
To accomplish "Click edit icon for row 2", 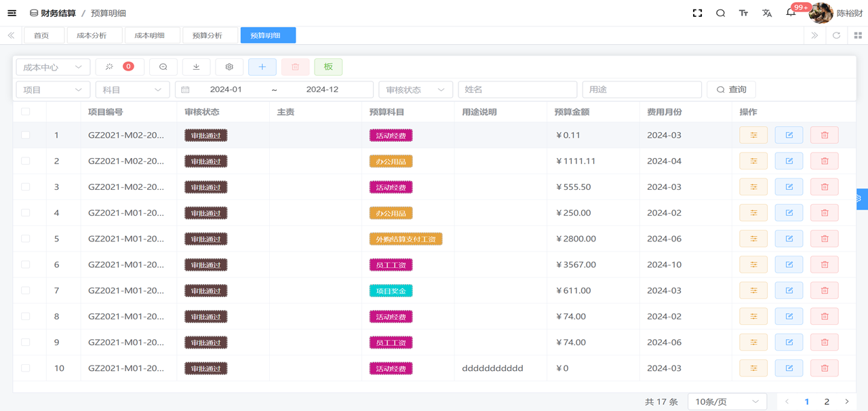I will point(789,161).
